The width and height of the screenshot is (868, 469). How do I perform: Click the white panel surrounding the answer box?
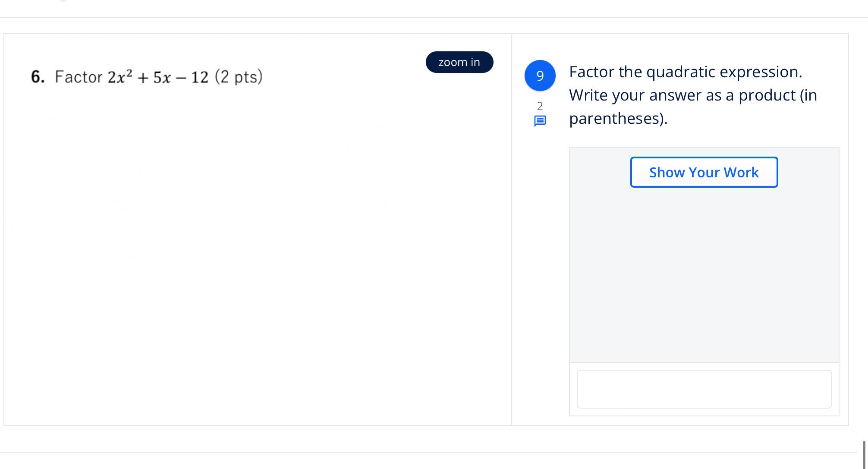(x=704, y=389)
